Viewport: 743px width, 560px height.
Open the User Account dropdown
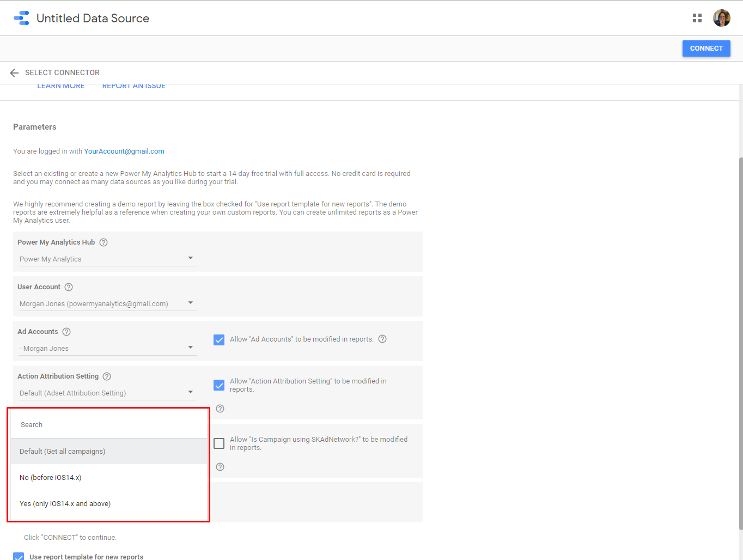(x=107, y=303)
